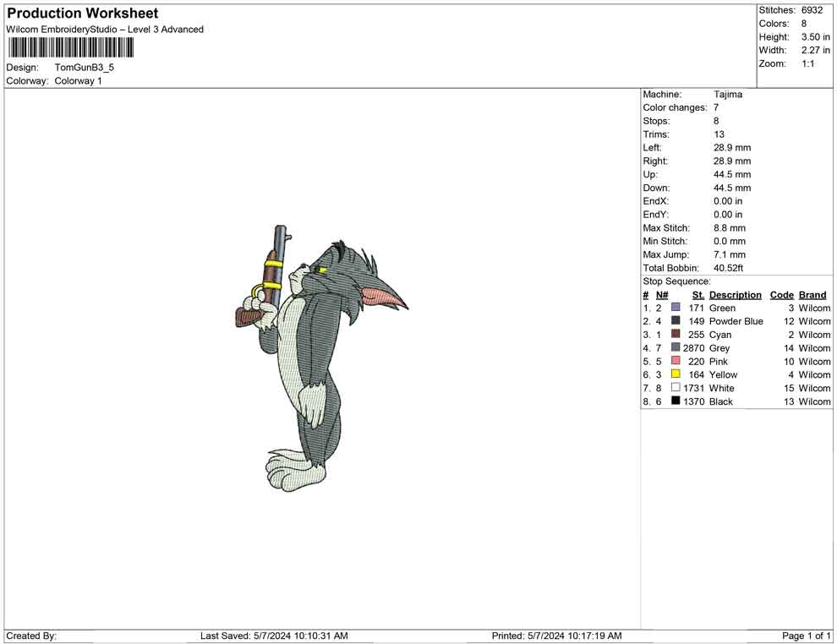This screenshot has width=837, height=644.
Task: Click the Height value '3.50 in'
Action: pyautogui.click(x=816, y=37)
